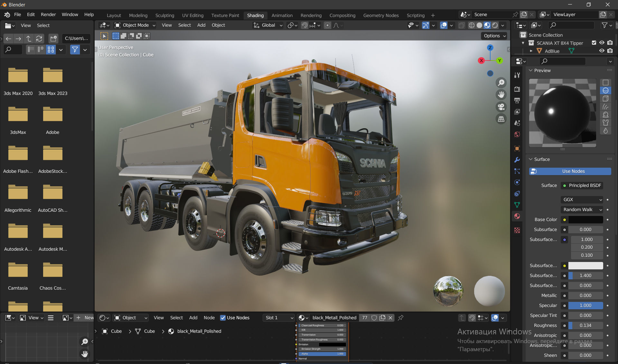Switch viewport shading to Solid
Image resolution: width=618 pixels, height=364 pixels.
point(479,25)
